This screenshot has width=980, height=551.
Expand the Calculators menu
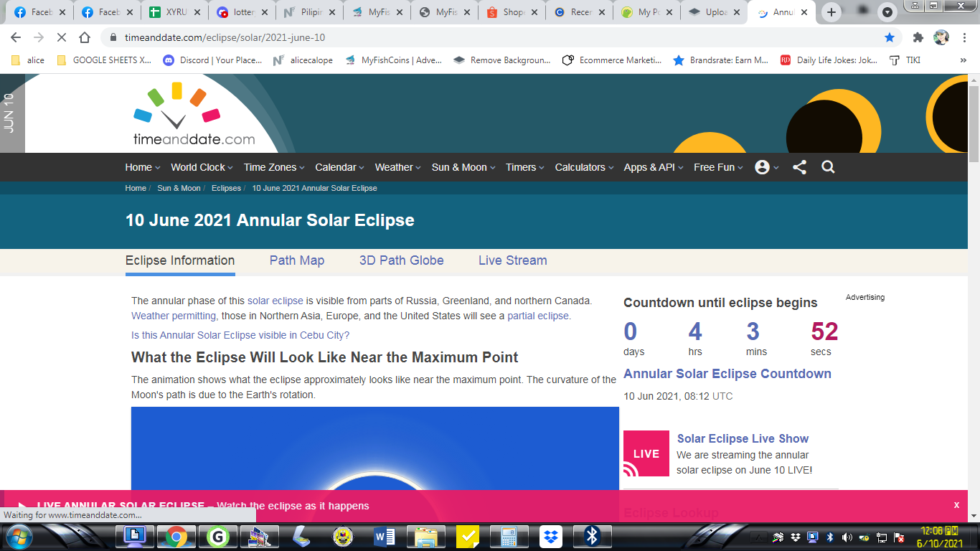(x=584, y=167)
